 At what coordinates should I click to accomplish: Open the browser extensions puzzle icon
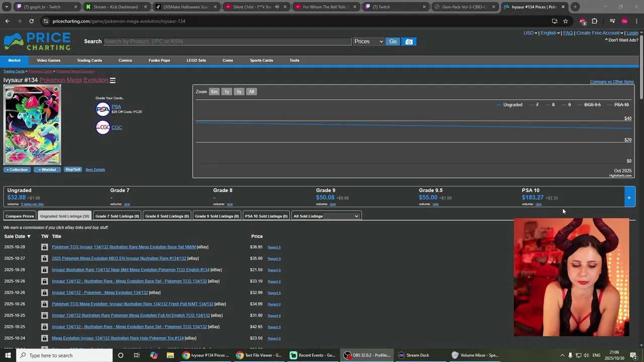coord(594,21)
